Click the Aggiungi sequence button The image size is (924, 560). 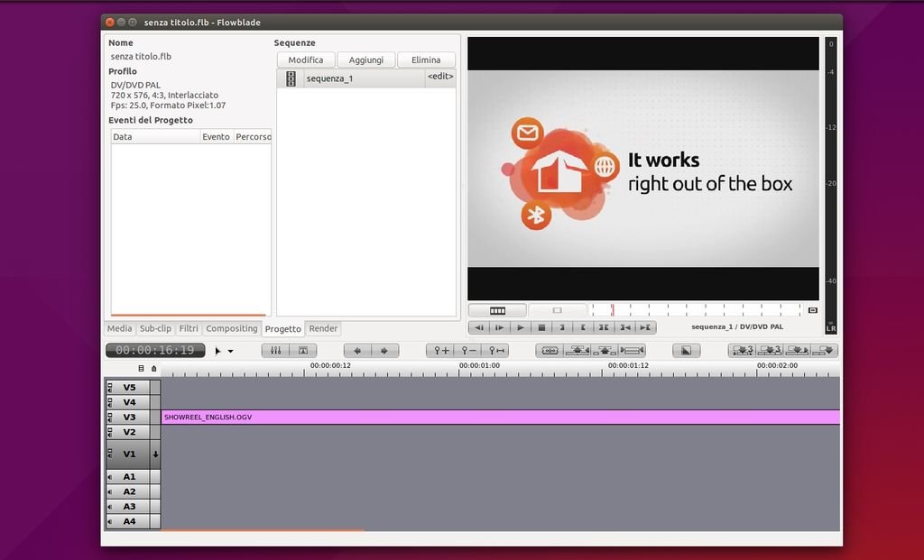tap(365, 60)
